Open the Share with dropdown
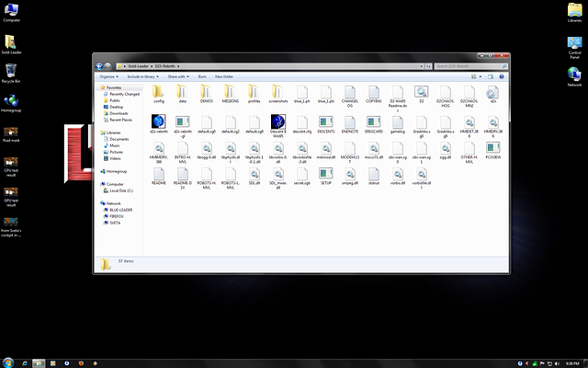Screen dimensions: 588x368 point(177,76)
